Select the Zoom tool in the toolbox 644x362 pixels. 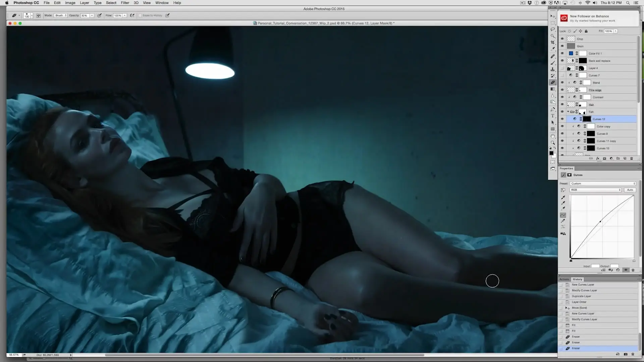click(x=552, y=143)
